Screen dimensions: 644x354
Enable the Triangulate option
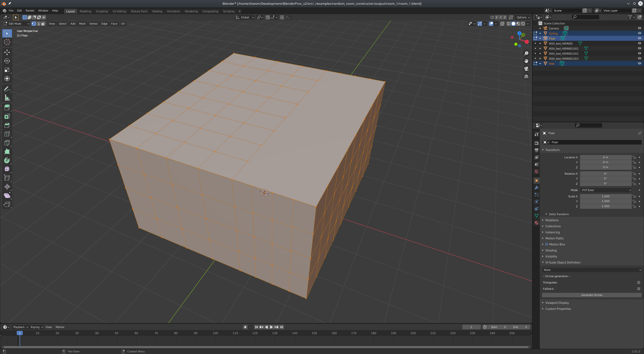coord(638,282)
